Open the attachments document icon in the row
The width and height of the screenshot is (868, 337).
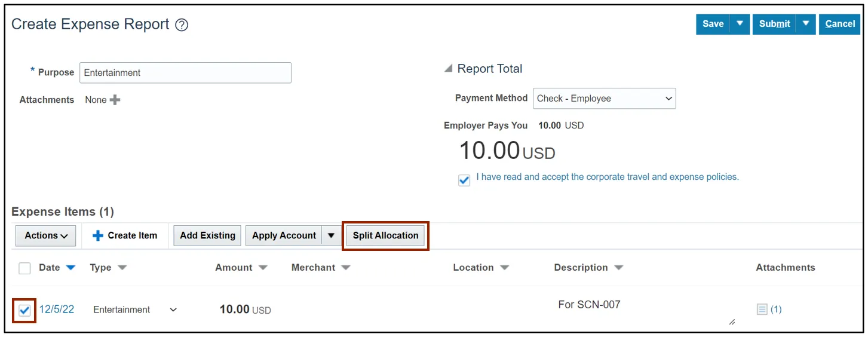762,310
